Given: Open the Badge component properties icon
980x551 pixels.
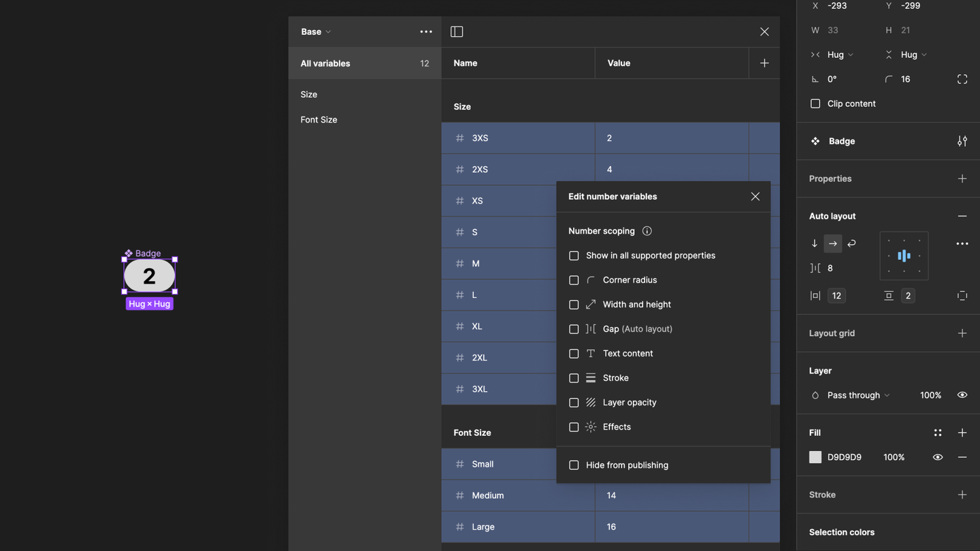Looking at the screenshot, I should pos(962,141).
